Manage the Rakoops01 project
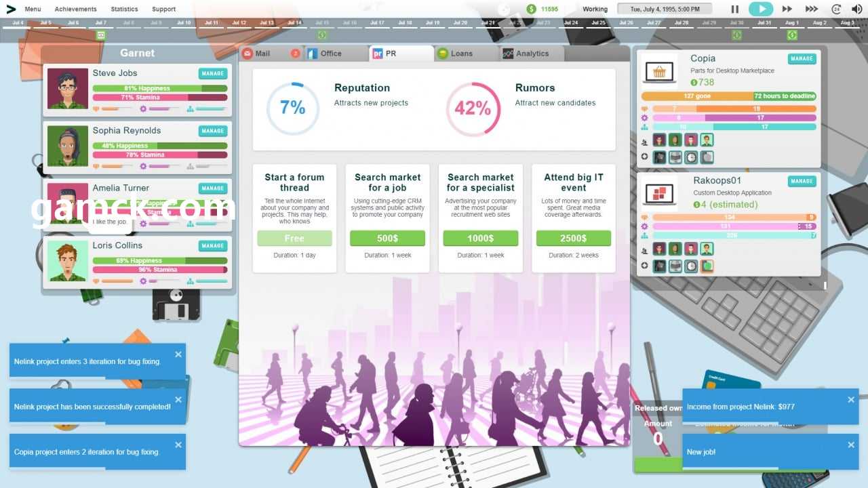Image resolution: width=868 pixels, height=488 pixels. (x=802, y=181)
